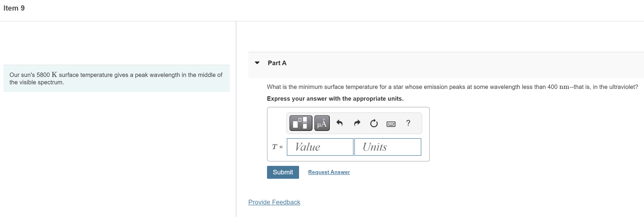Open the Greek symbols and units palette

(322, 123)
